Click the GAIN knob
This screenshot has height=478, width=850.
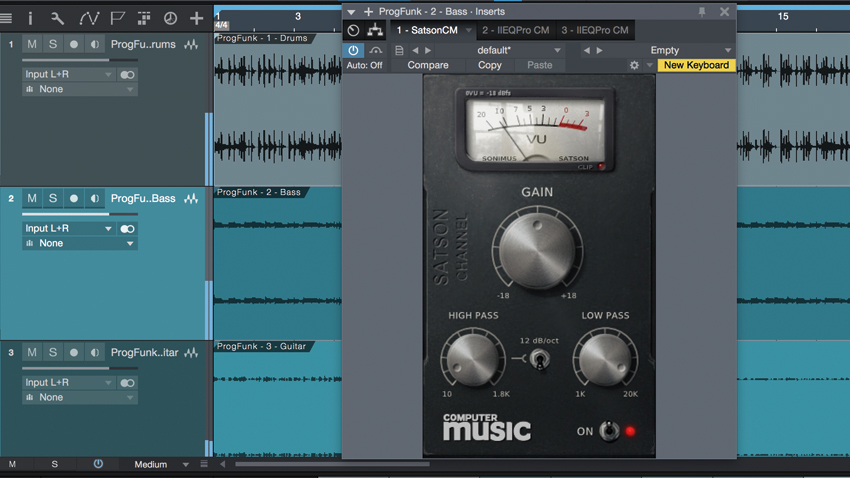pos(537,250)
